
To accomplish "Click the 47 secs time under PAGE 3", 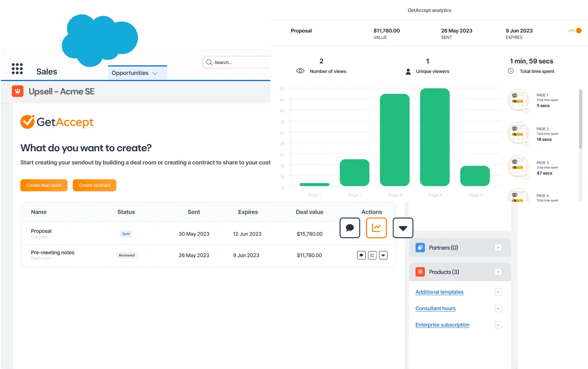I will (545, 173).
